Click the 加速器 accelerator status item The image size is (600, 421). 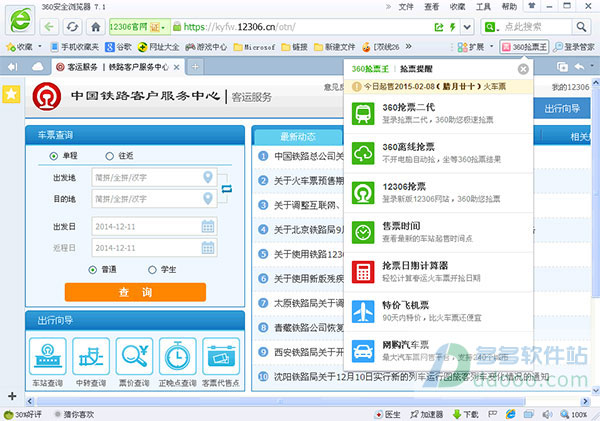pos(426,414)
